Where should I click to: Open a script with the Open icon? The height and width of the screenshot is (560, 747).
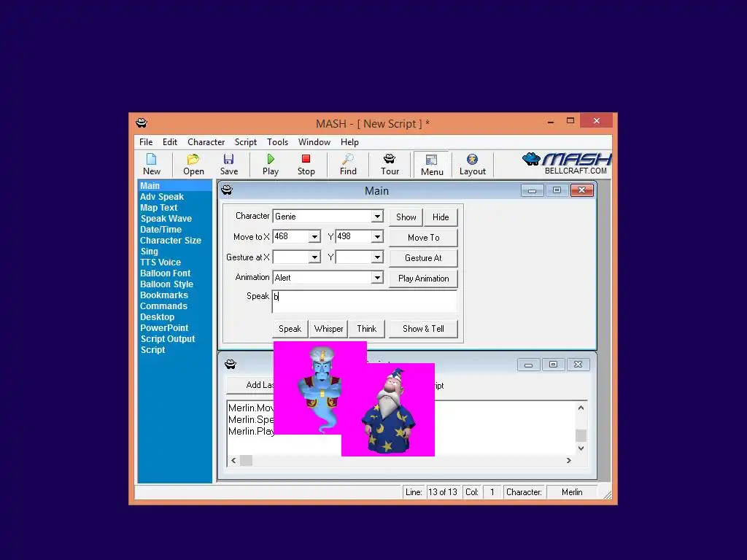(193, 164)
